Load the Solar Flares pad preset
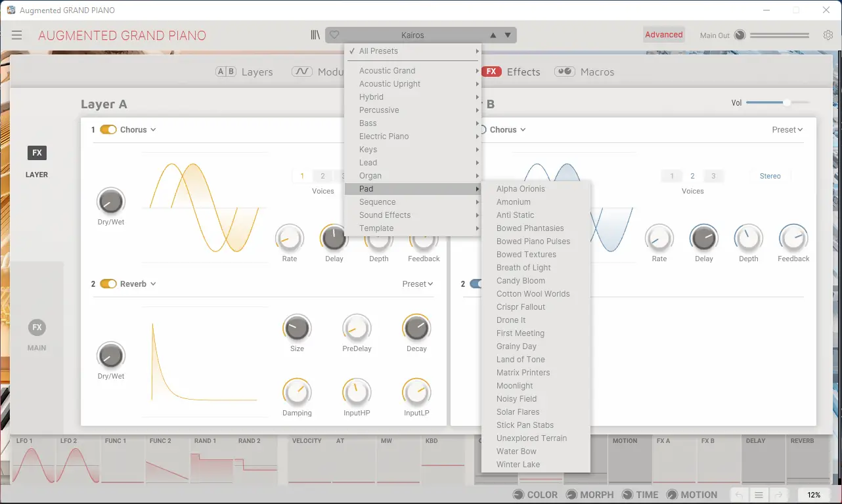This screenshot has height=504, width=842. coord(536,412)
